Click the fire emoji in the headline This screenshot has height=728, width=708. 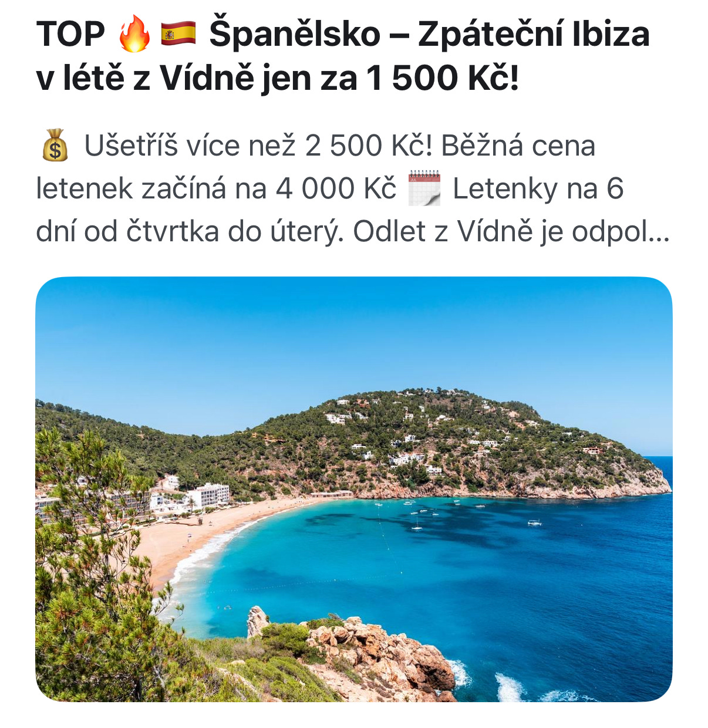(x=134, y=34)
